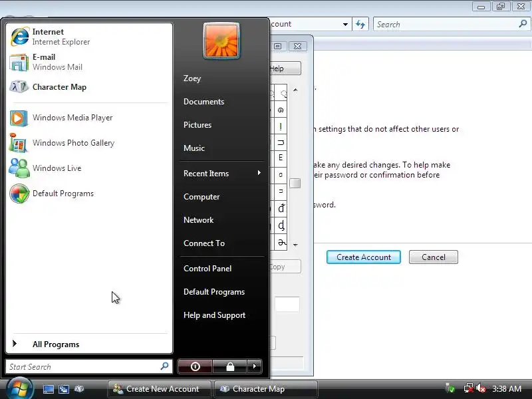
Task: Open Zoey's personal folder
Action: click(192, 78)
